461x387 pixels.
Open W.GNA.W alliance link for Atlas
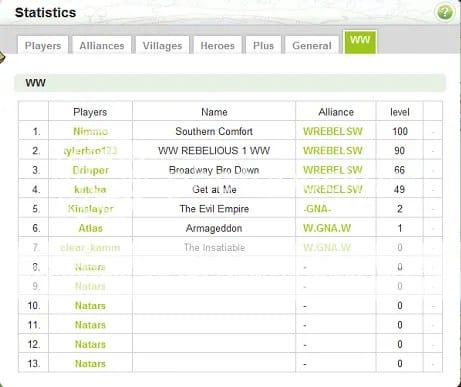point(327,228)
